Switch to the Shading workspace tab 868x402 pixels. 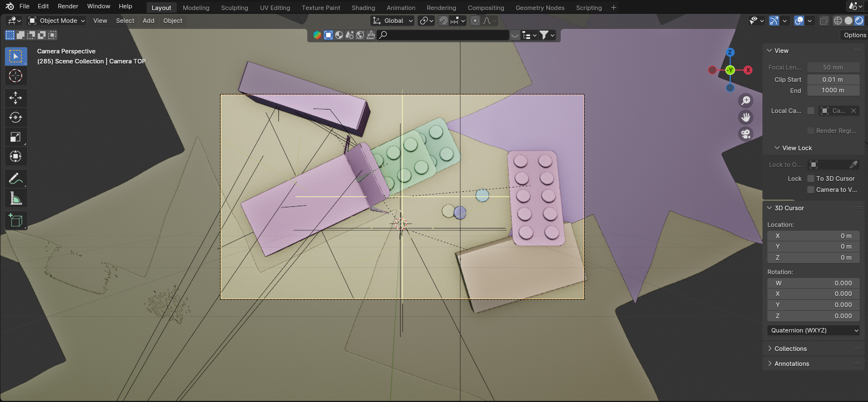(x=363, y=7)
